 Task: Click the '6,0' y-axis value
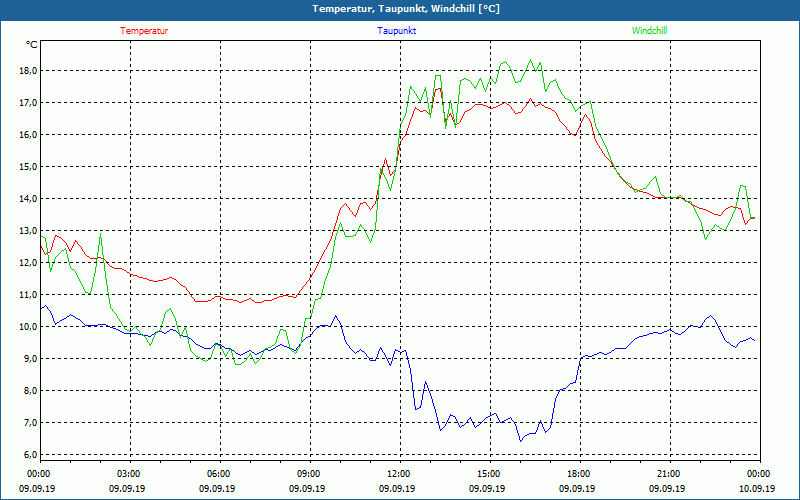31,455
